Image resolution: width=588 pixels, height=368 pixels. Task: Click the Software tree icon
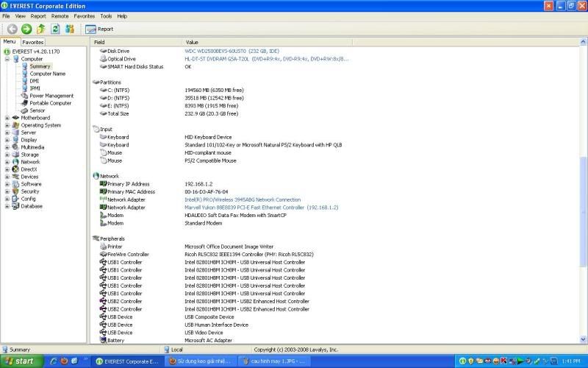(15, 184)
